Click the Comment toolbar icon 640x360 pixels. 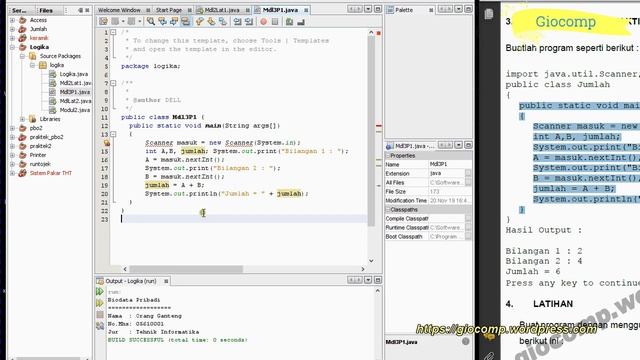(x=289, y=21)
